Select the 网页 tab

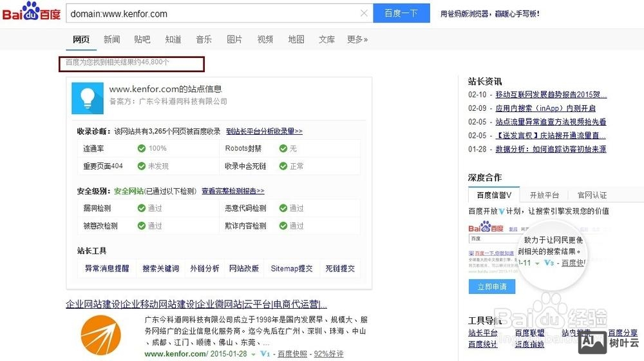click(x=81, y=39)
